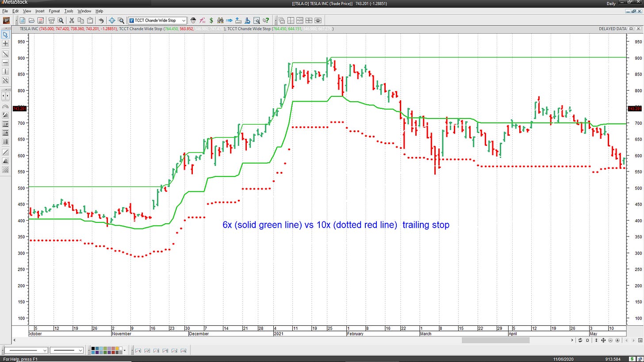Click the Undo arrow icon

(101, 20)
